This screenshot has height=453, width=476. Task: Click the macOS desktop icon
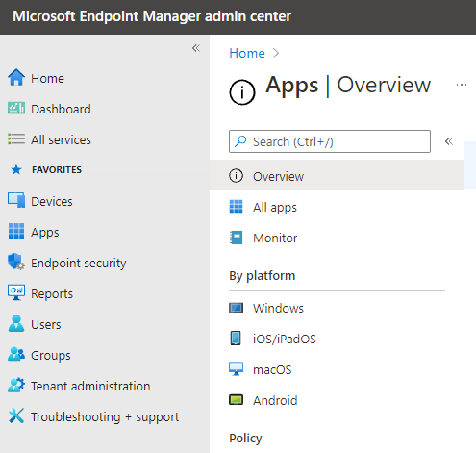[x=236, y=369]
